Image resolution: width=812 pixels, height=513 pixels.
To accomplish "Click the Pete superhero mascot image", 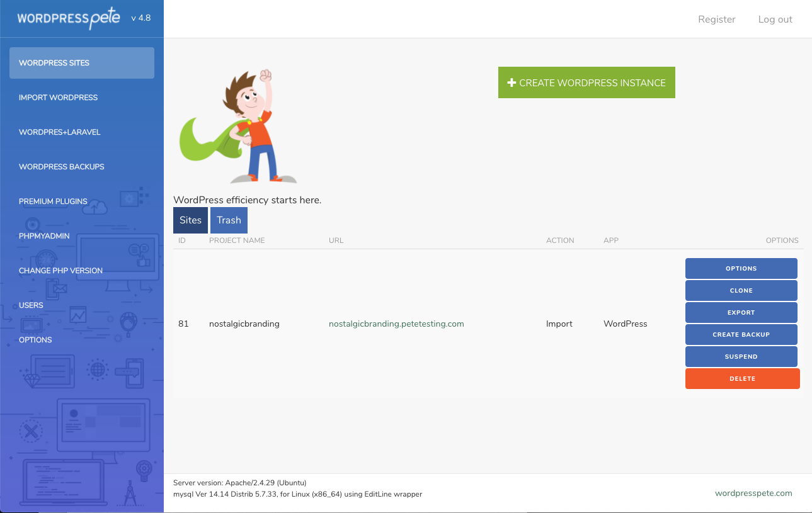I will pos(238,126).
